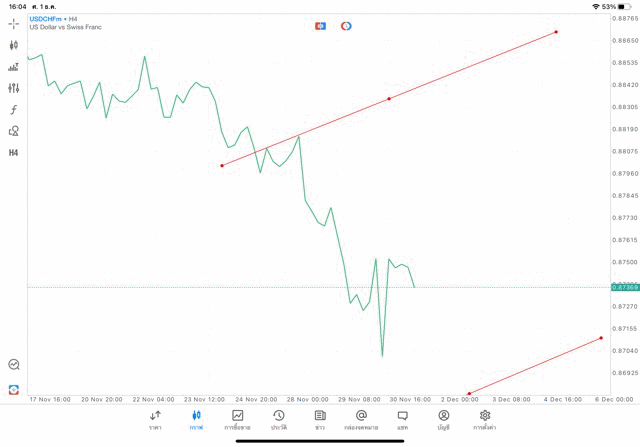
Task: Open the USDCHFm symbol title selector
Action: coord(54,19)
